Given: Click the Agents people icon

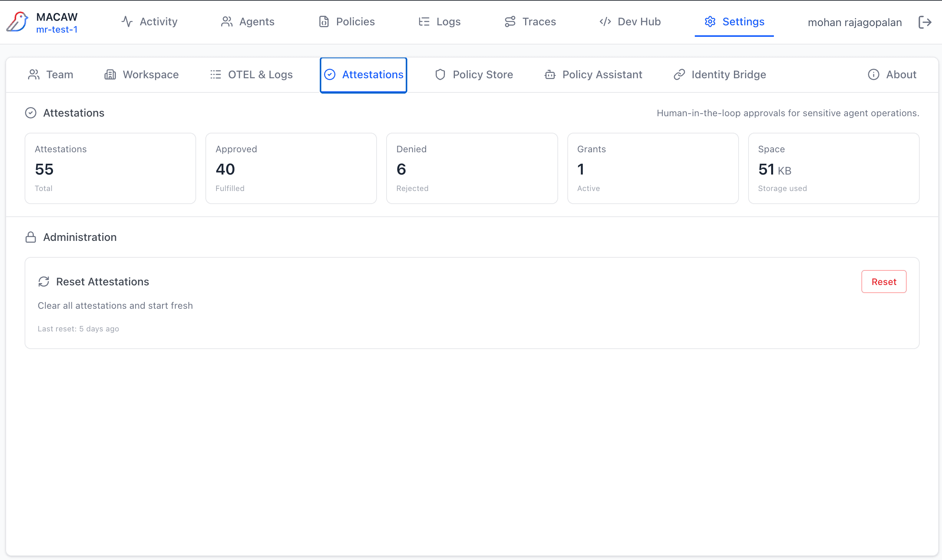Looking at the screenshot, I should point(226,22).
